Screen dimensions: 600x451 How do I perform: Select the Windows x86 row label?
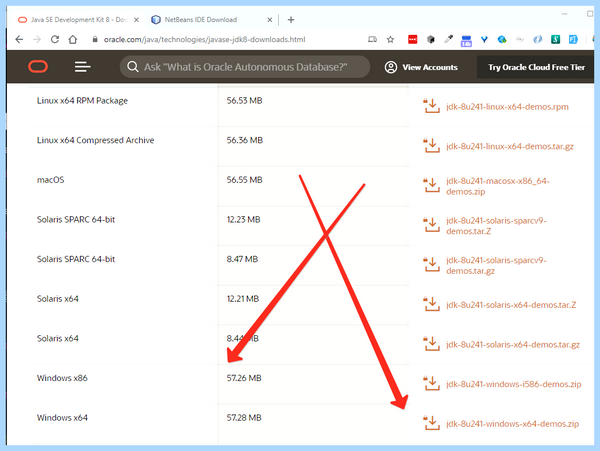tap(62, 378)
